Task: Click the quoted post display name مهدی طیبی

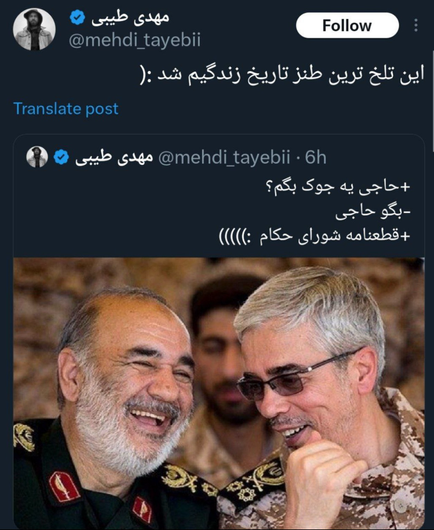Action: pyautogui.click(x=114, y=158)
